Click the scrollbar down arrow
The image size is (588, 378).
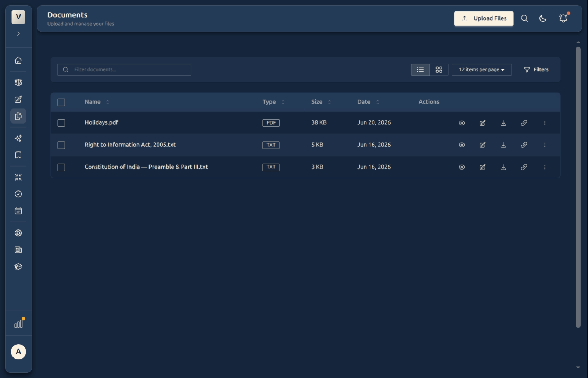pos(578,367)
